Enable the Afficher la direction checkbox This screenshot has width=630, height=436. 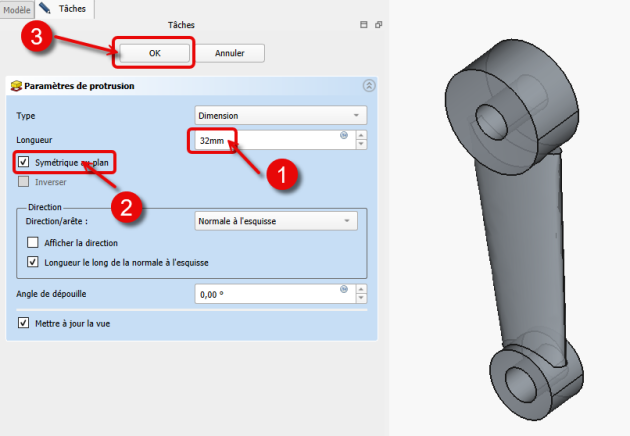click(33, 243)
